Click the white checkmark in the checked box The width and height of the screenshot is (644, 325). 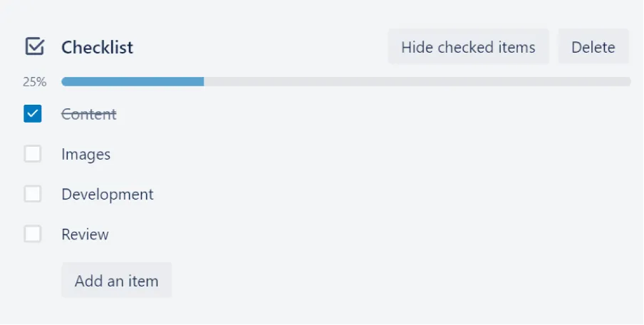33,114
